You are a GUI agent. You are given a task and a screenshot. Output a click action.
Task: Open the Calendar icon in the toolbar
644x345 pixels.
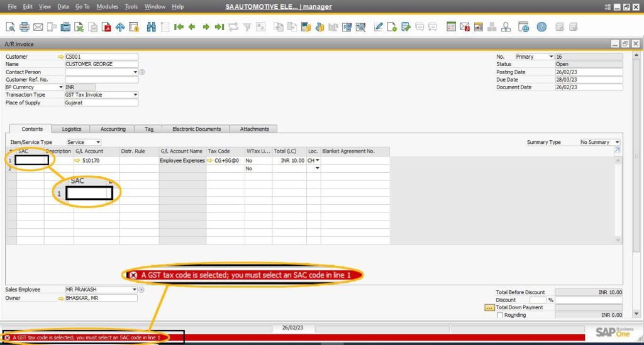click(x=478, y=27)
